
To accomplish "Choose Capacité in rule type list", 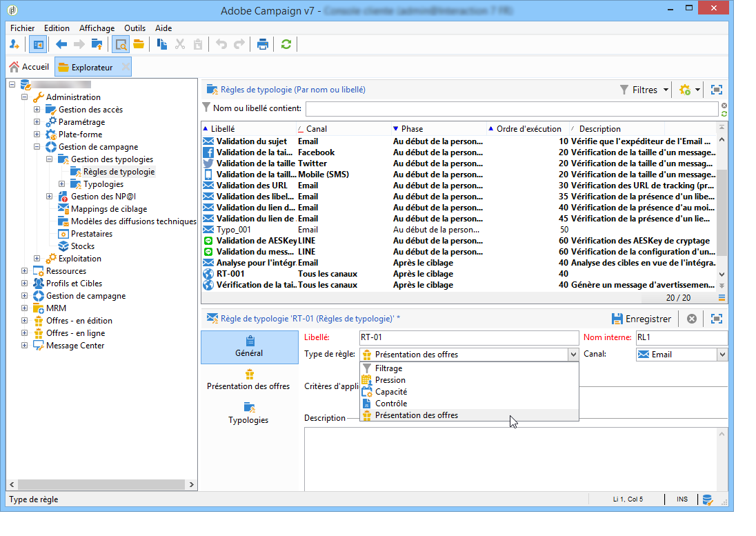I will [x=469, y=392].
